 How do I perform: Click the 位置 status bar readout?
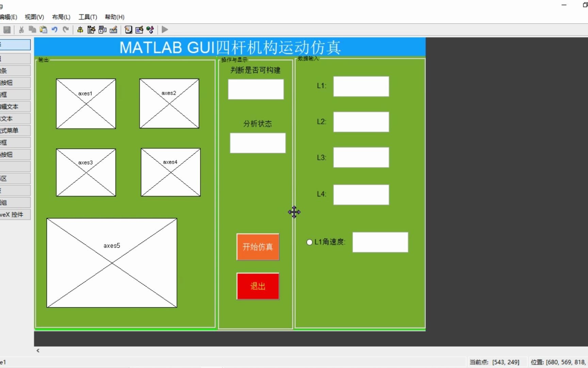pyautogui.click(x=559, y=362)
